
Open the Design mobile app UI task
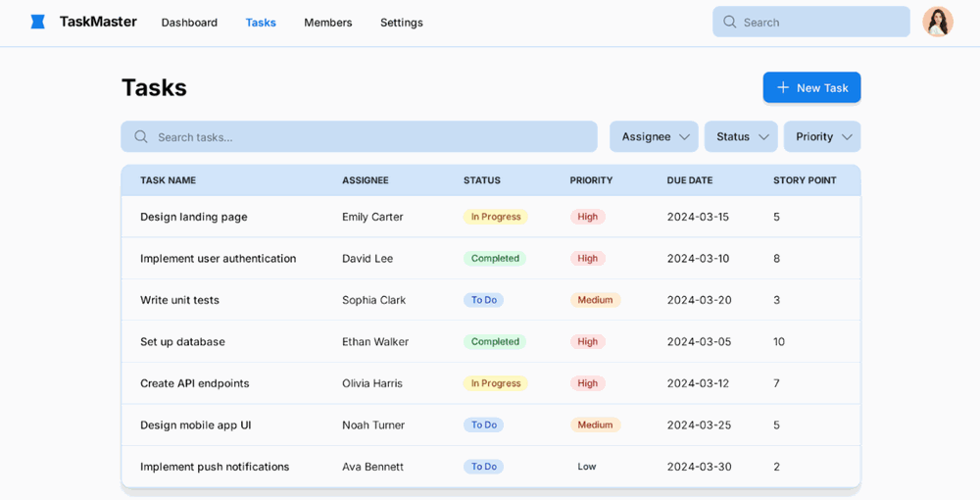pyautogui.click(x=196, y=425)
